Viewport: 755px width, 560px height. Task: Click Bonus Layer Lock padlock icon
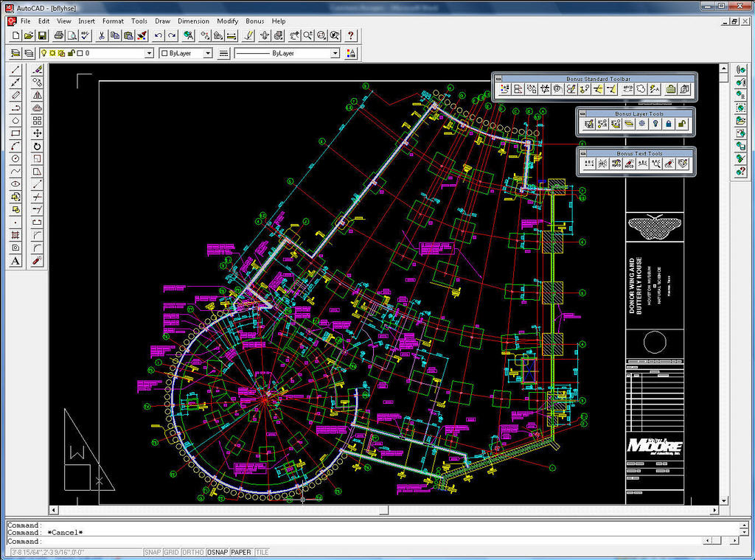(668, 125)
